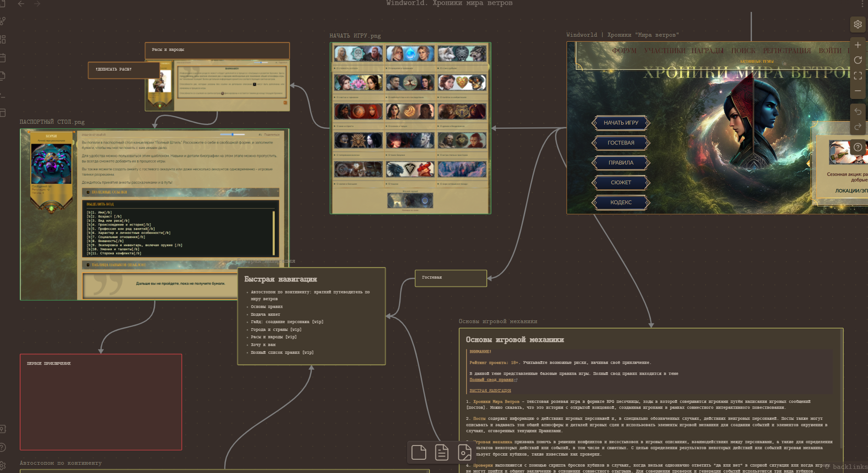Redo the last canvas action
This screenshot has height=473, width=868.
[857, 126]
